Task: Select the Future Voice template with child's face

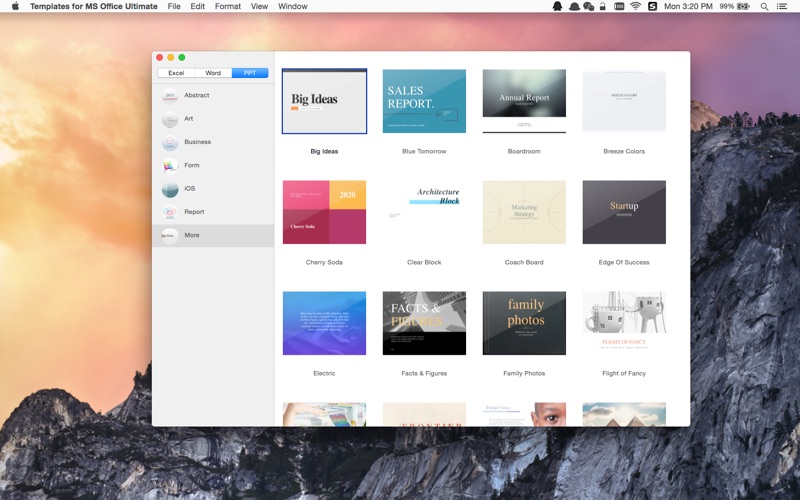Action: pyautogui.click(x=524, y=414)
